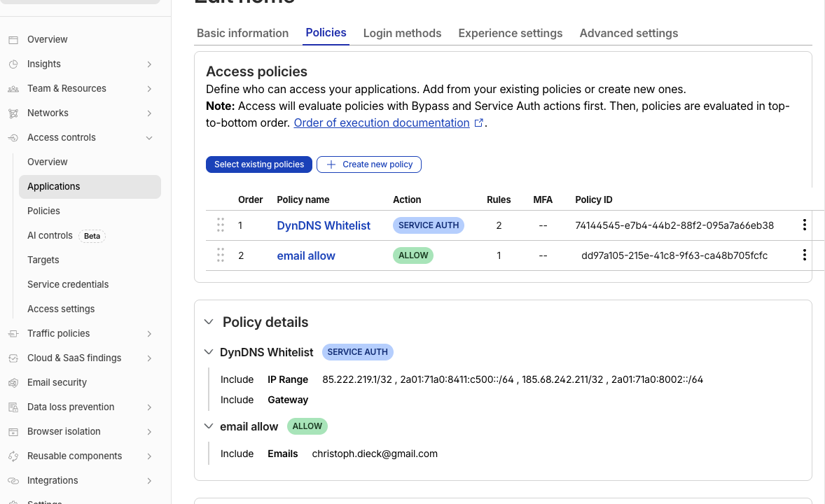The height and width of the screenshot is (504, 825).
Task: Expand Reusable components chevron
Action: 149,456
